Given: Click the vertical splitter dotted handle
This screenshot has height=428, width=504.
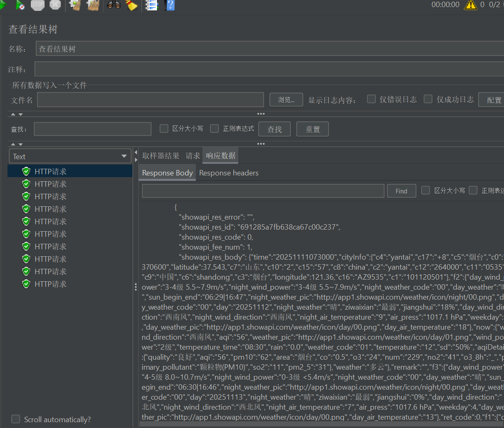Looking at the screenshot, I should pyautogui.click(x=135, y=287).
